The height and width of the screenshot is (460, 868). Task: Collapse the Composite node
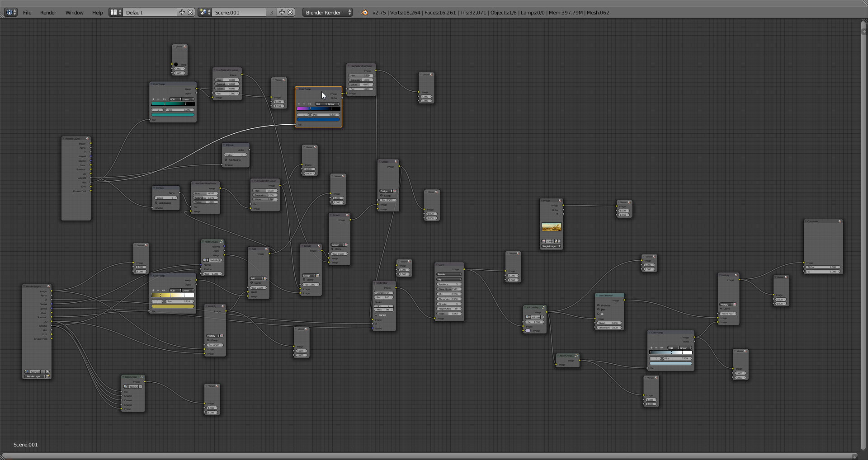pyautogui.click(x=806, y=221)
